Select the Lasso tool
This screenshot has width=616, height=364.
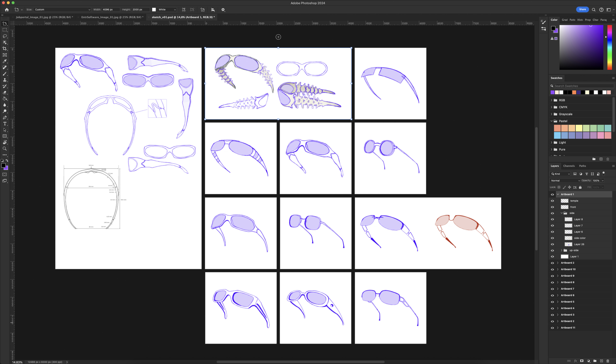tap(5, 36)
